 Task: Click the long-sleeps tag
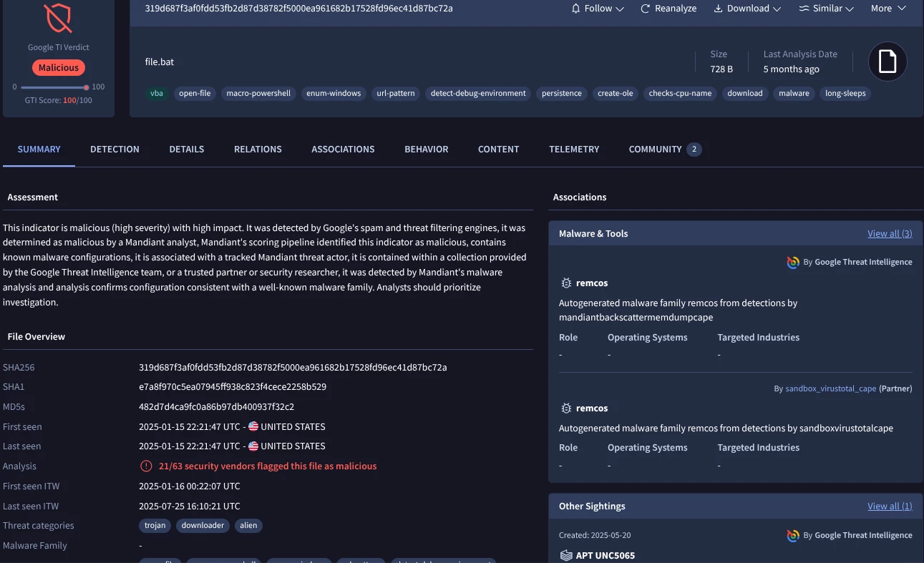click(845, 93)
